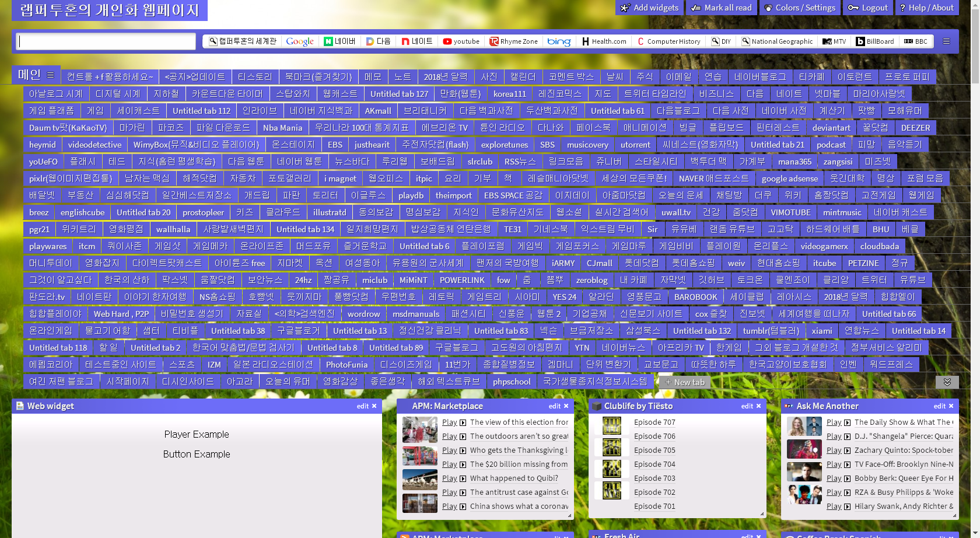Select the Daum search engine
The width and height of the screenshot is (980, 538).
click(379, 41)
